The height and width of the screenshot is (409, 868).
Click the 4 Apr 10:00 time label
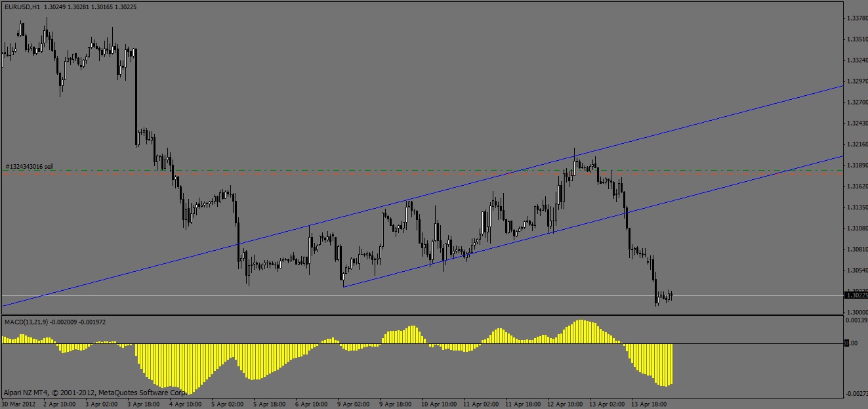click(x=185, y=404)
